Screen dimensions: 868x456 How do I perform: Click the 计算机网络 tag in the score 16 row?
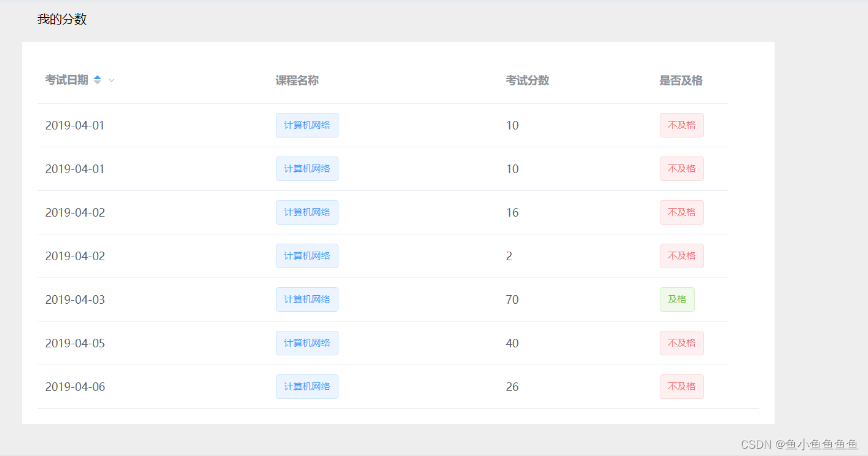coord(307,212)
